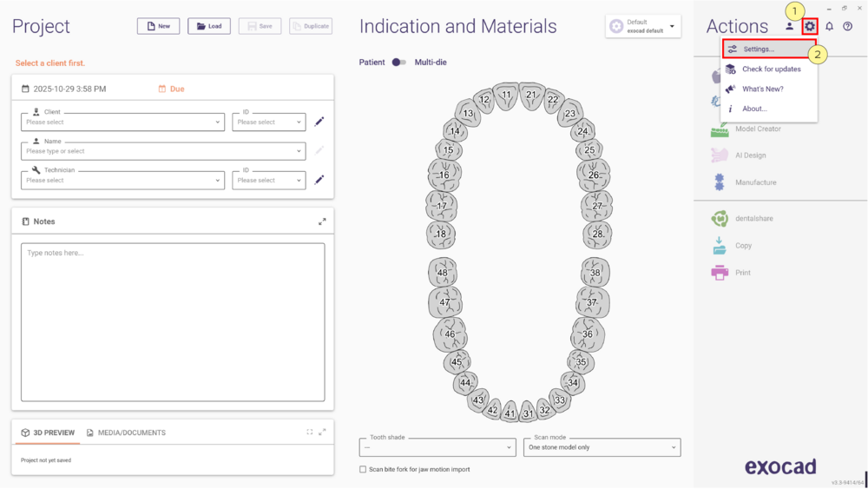Image resolution: width=868 pixels, height=489 pixels.
Task: Click the fullscreen preview brackets icon
Action: click(310, 432)
